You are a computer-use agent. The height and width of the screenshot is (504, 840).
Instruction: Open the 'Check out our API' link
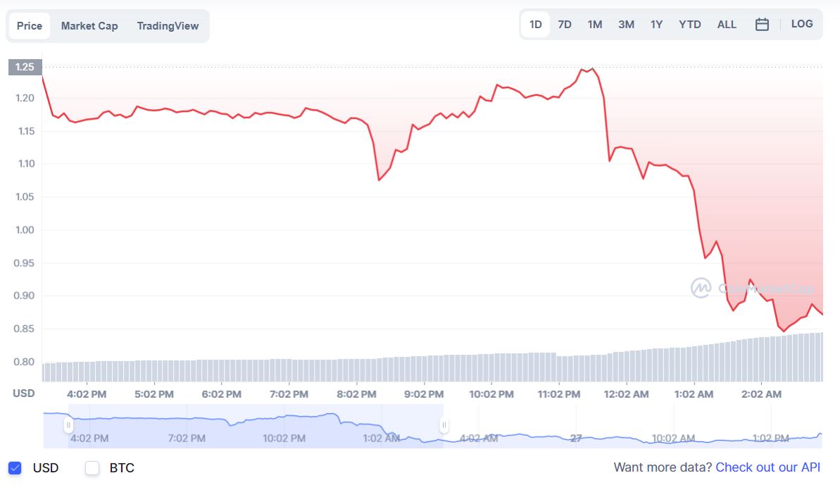(767, 467)
